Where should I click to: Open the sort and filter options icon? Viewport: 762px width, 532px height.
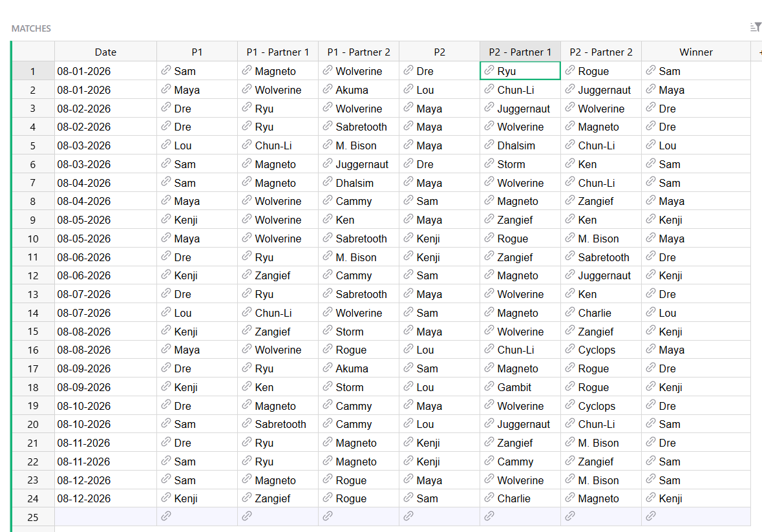pyautogui.click(x=756, y=27)
